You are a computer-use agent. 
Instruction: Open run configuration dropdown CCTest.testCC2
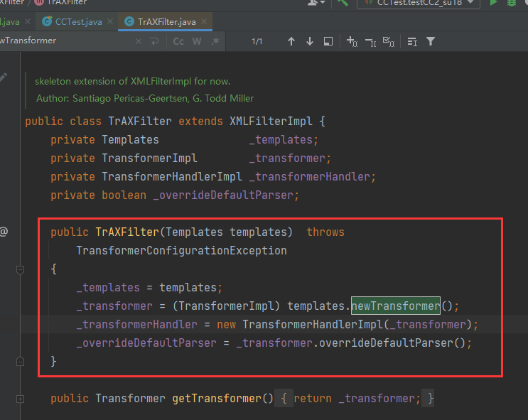[419, 3]
